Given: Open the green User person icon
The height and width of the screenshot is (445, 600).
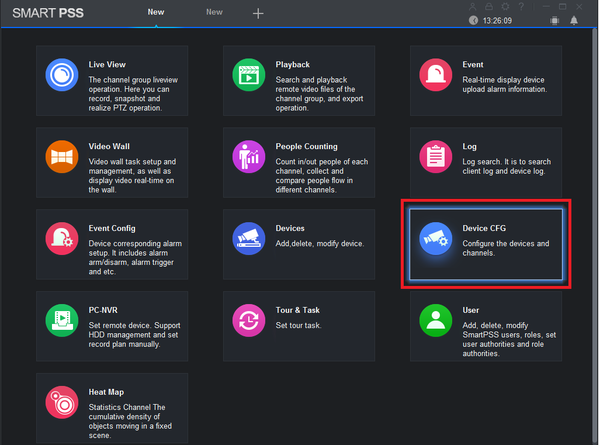Looking at the screenshot, I should [x=435, y=320].
